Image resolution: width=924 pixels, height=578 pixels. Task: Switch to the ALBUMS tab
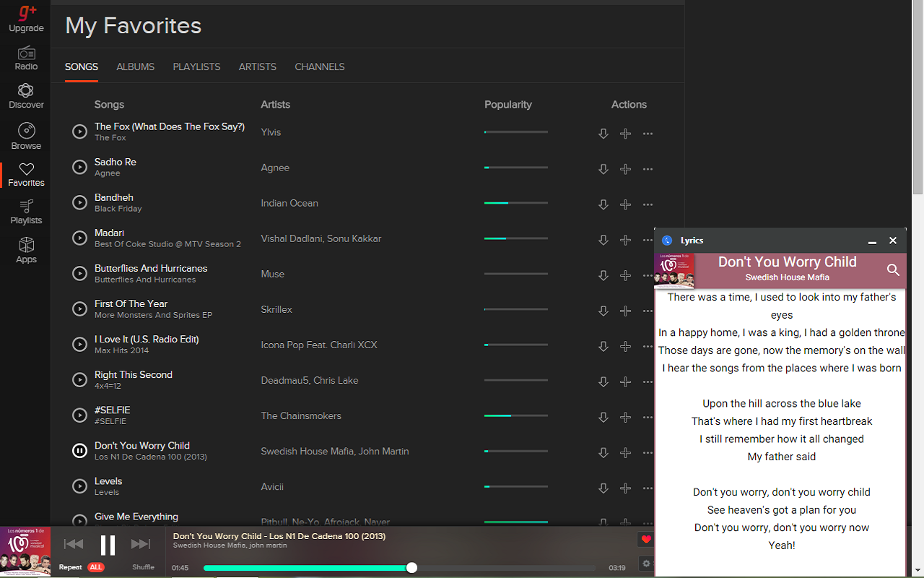coord(136,66)
